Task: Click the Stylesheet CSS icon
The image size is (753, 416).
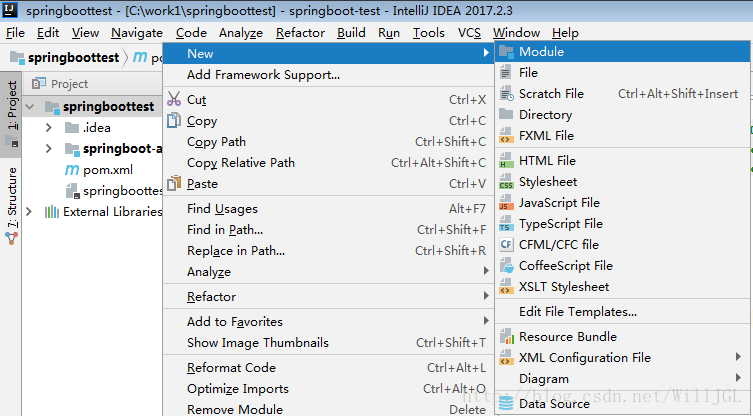Action: [506, 182]
